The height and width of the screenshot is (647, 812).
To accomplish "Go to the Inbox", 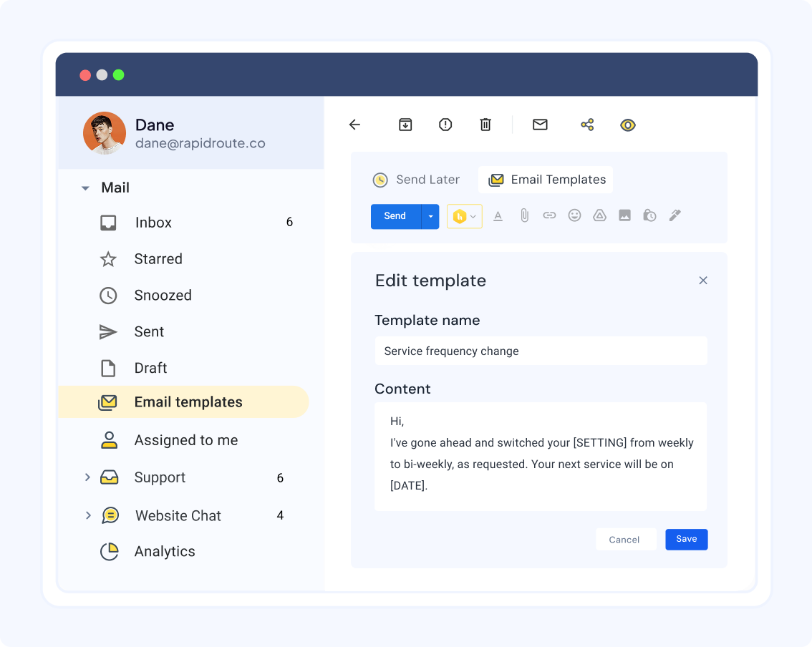I will [x=153, y=223].
